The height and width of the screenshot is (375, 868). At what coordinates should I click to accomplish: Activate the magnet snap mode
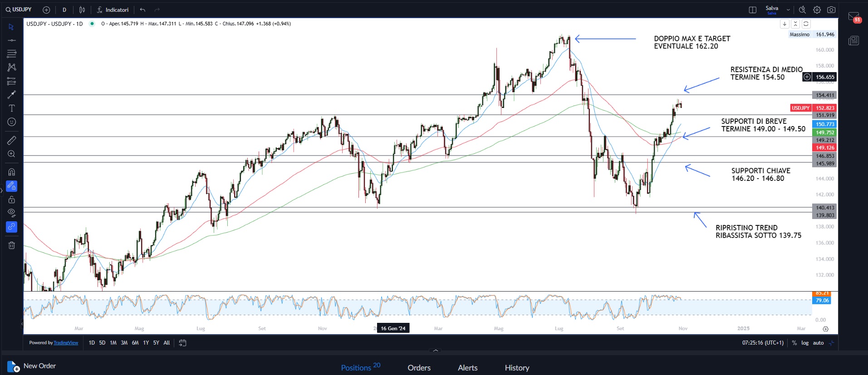pyautogui.click(x=12, y=172)
